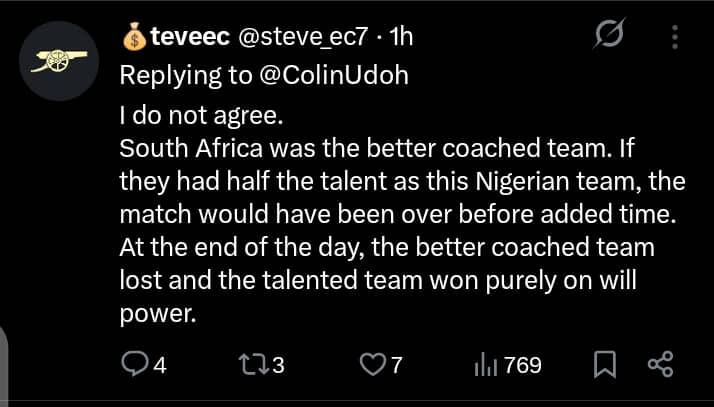Like the tweet with heart icon
Image resolution: width=714 pixels, height=407 pixels.
coord(371,365)
